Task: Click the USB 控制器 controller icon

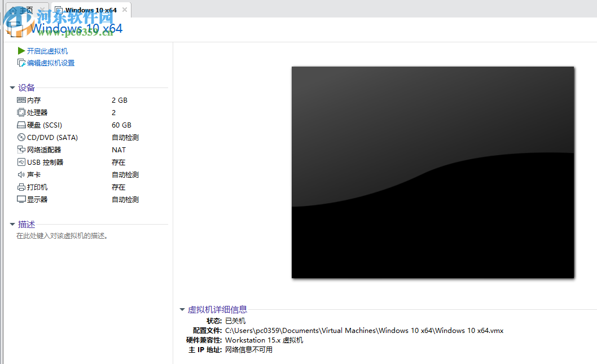Action: [x=20, y=162]
